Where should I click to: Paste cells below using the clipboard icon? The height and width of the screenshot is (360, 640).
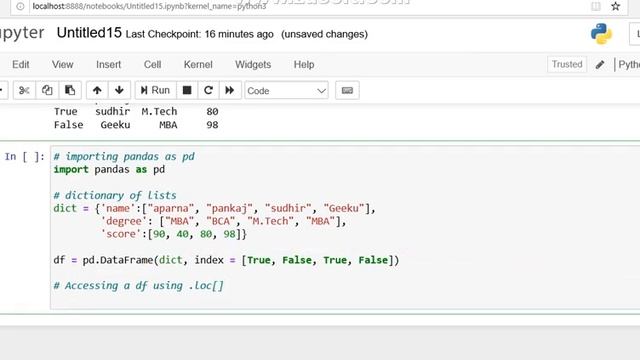[70, 90]
